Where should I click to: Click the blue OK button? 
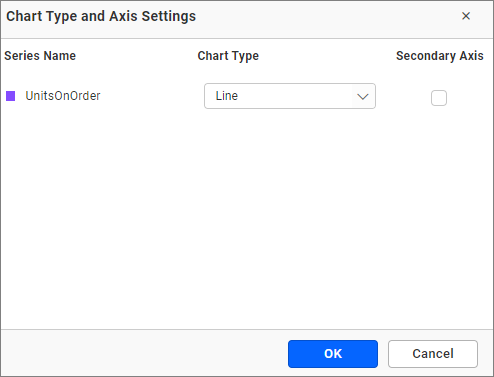click(x=333, y=354)
